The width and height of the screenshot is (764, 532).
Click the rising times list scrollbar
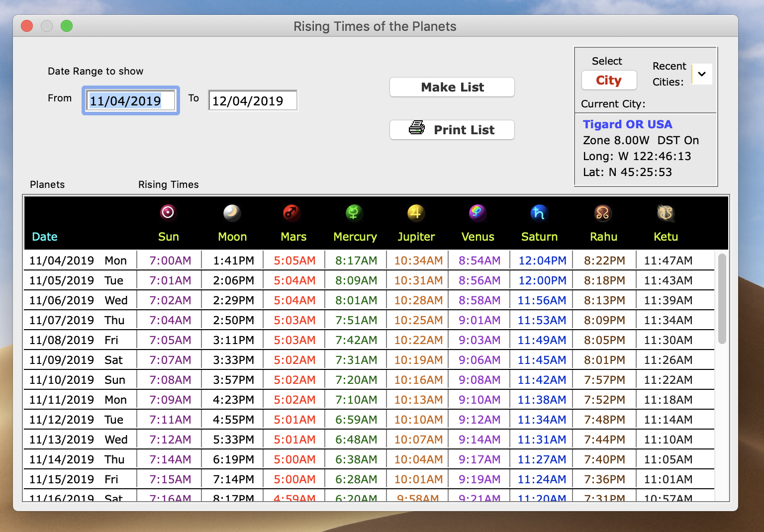tap(722, 298)
